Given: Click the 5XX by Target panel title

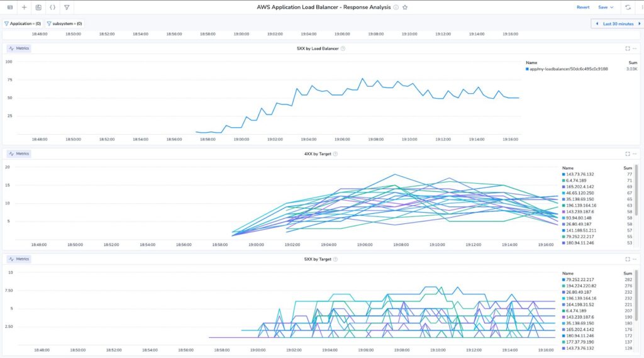Looking at the screenshot, I should point(318,259).
